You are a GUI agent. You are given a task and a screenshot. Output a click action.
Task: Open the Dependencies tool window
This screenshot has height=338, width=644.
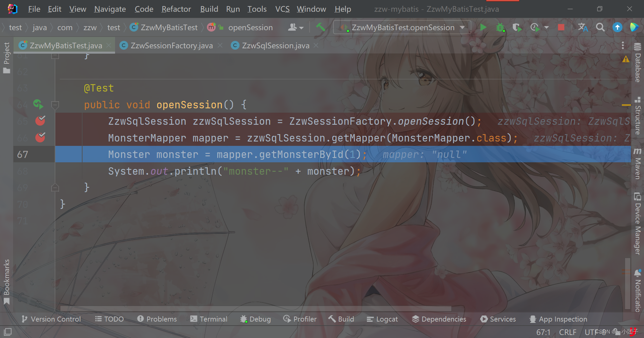[439, 319]
